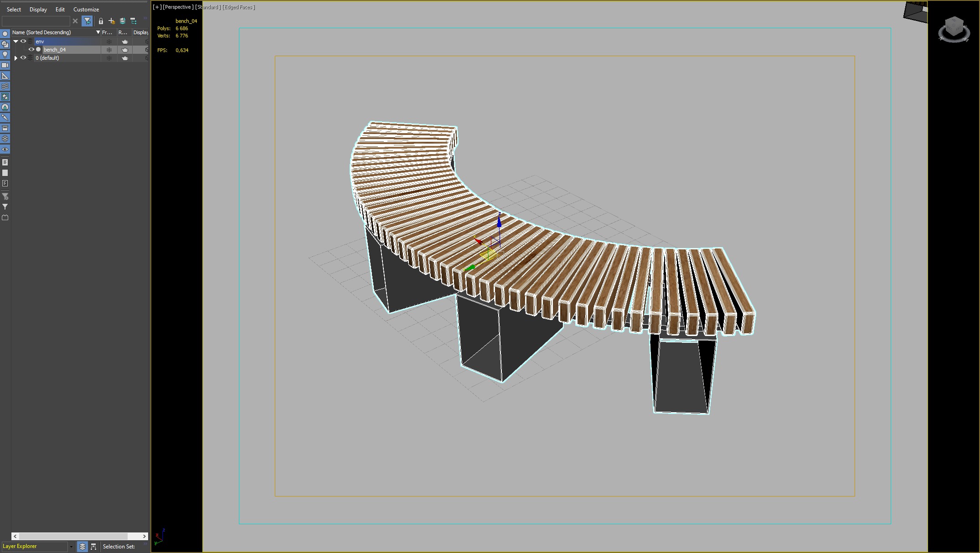Toggle renderable teapot for 0 (default) layer
This screenshot has height=553, width=980.
(125, 58)
